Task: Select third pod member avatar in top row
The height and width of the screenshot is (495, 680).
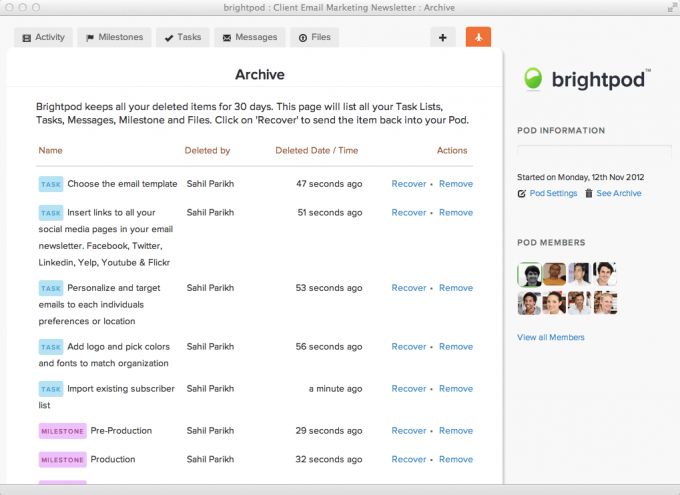Action: tap(579, 274)
